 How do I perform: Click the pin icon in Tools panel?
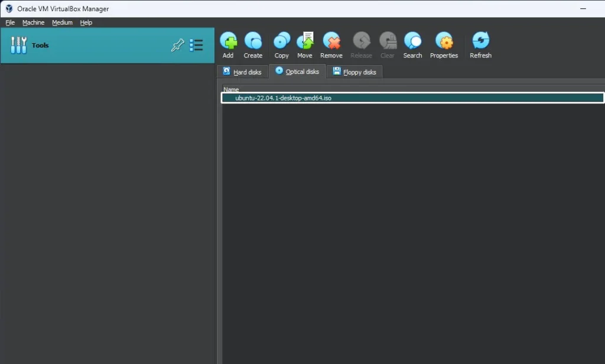point(177,45)
